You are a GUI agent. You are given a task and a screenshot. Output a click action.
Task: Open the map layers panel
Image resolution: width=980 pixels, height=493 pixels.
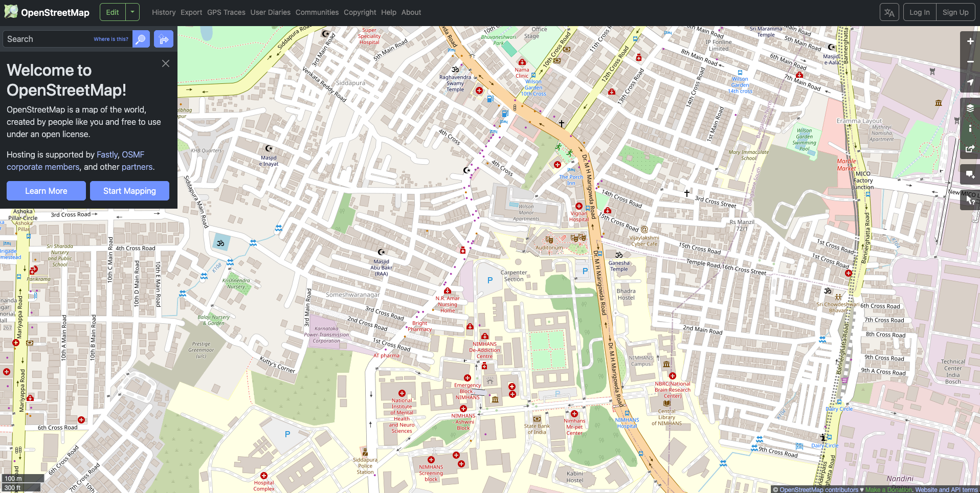(x=970, y=108)
